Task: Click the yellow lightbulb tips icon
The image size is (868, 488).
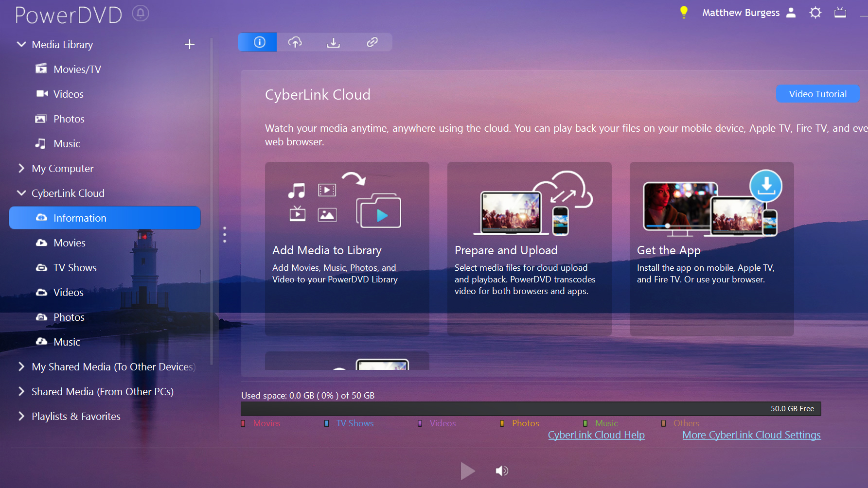Action: 684,12
